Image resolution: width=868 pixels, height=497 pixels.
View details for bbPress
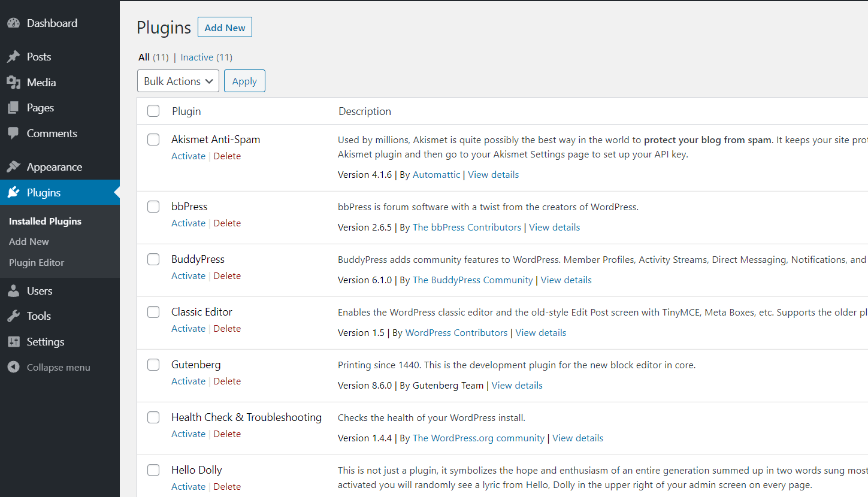coord(554,227)
